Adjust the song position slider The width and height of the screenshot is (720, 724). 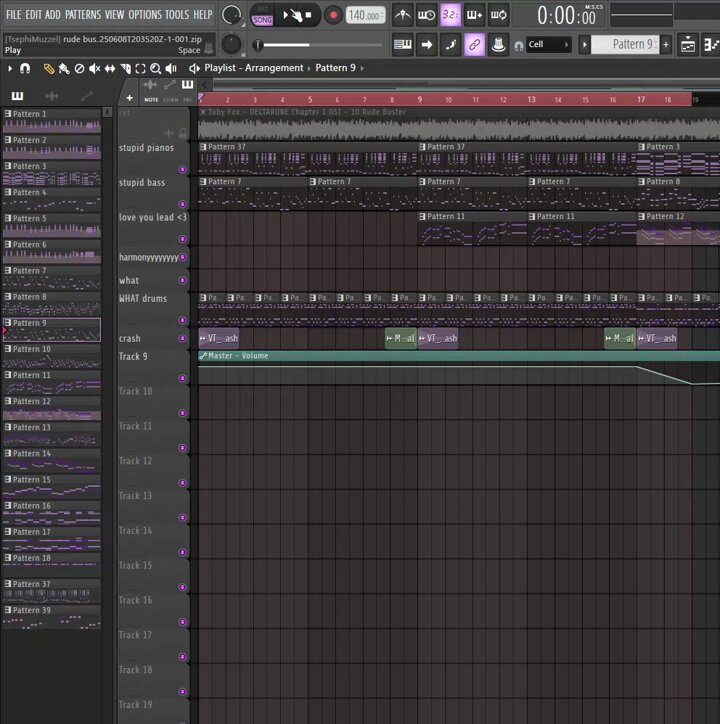click(319, 45)
